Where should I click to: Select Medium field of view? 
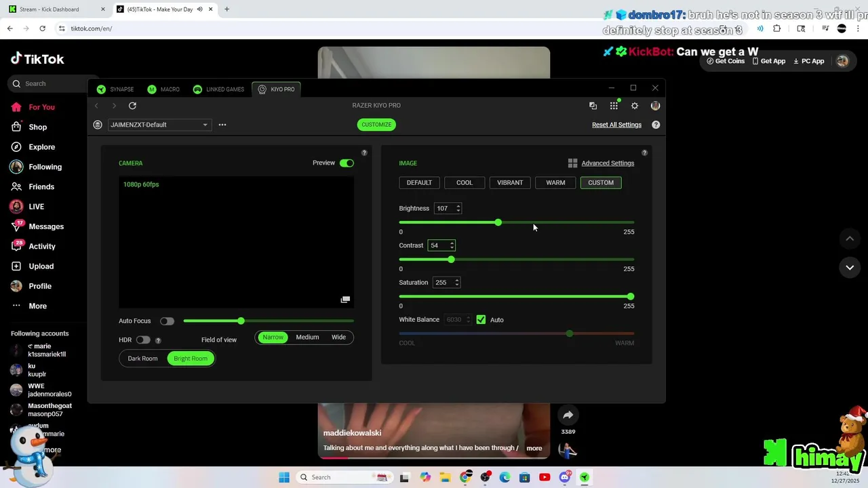click(307, 338)
